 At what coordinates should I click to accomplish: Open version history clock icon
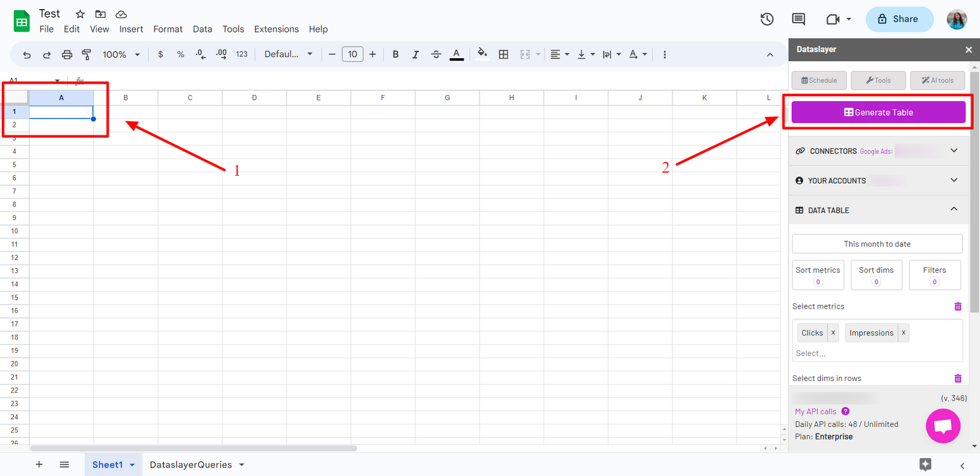(x=767, y=19)
